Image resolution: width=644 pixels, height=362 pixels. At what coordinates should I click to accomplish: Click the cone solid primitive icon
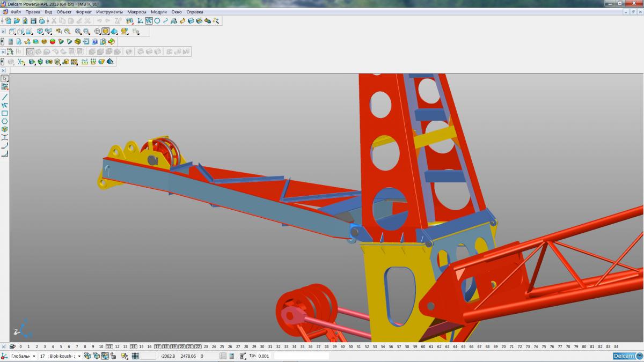coord(61,41)
